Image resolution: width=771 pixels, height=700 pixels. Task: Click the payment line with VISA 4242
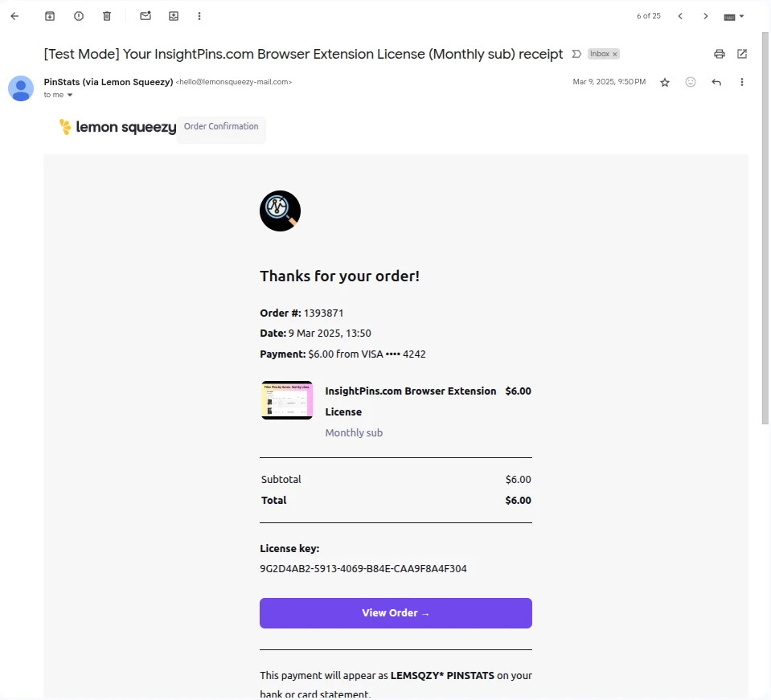click(x=342, y=354)
